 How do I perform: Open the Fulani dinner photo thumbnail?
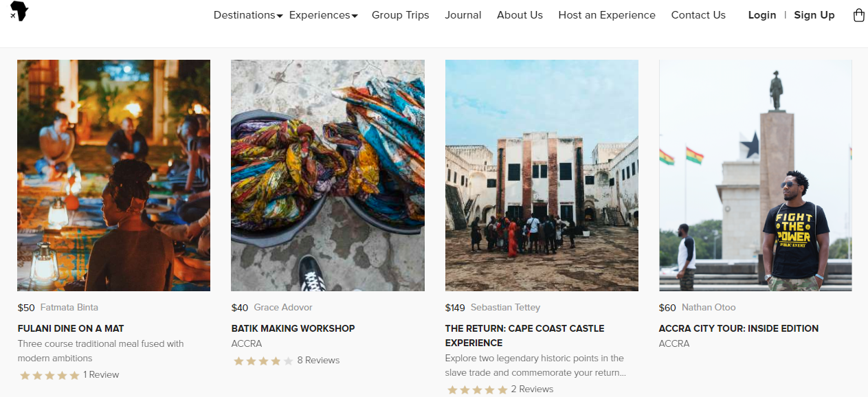[113, 175]
